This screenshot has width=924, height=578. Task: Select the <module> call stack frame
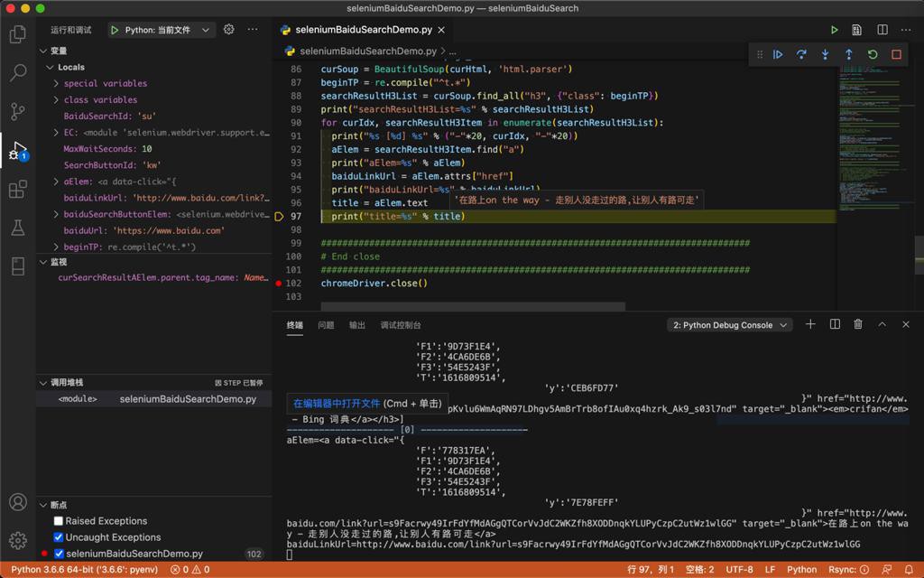tap(154, 399)
